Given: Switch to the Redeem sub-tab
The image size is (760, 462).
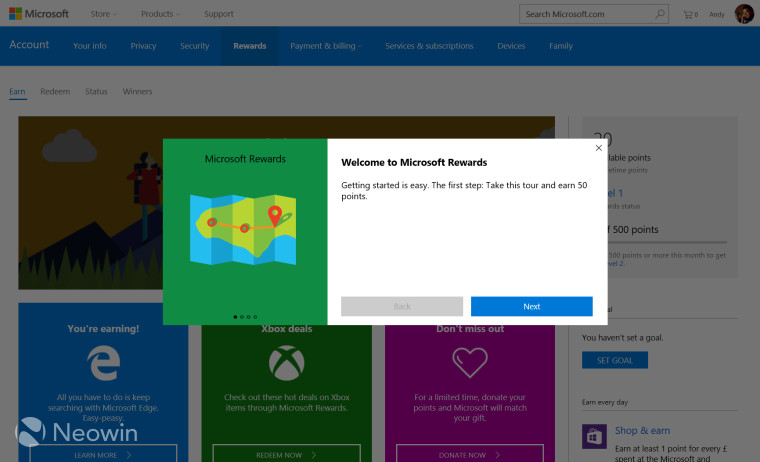Looking at the screenshot, I should [55, 92].
